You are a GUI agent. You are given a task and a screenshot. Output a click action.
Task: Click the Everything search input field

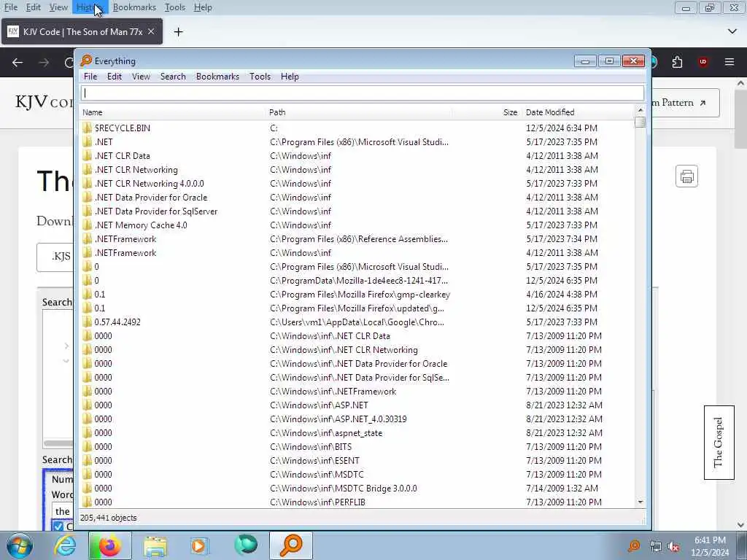[x=362, y=93]
